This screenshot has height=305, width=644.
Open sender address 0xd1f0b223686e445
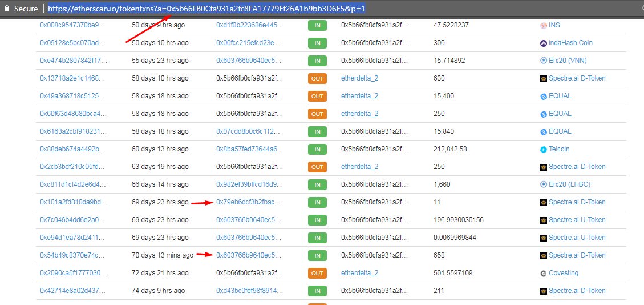250,25
